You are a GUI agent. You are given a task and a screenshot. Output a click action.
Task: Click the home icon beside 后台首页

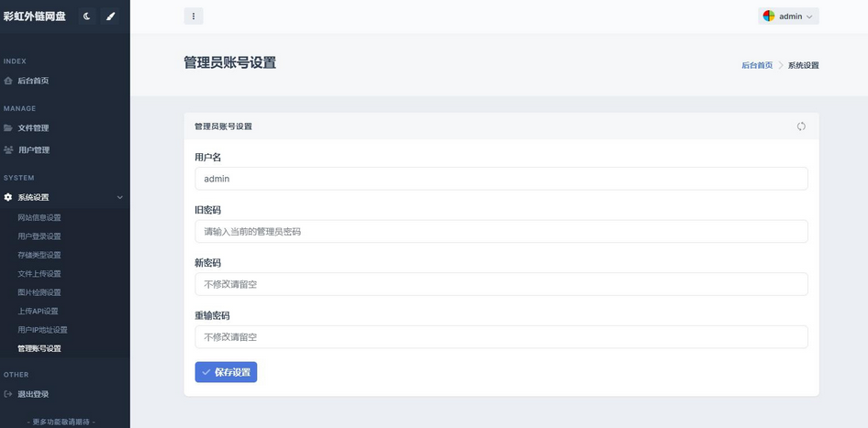point(7,81)
